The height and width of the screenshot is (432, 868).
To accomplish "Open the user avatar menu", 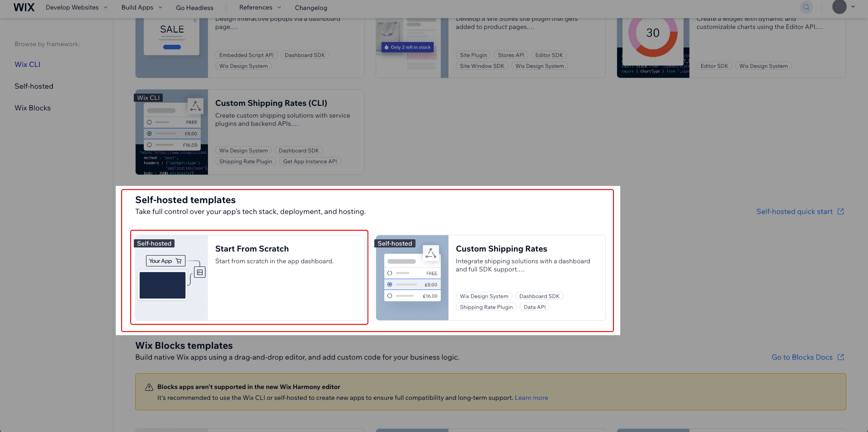I will [x=839, y=7].
